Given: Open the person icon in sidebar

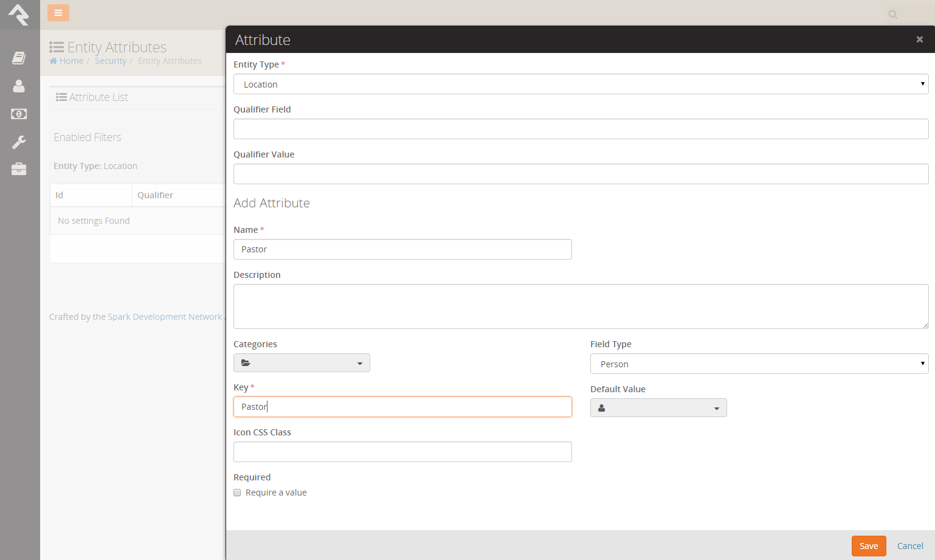Looking at the screenshot, I should (x=19, y=86).
